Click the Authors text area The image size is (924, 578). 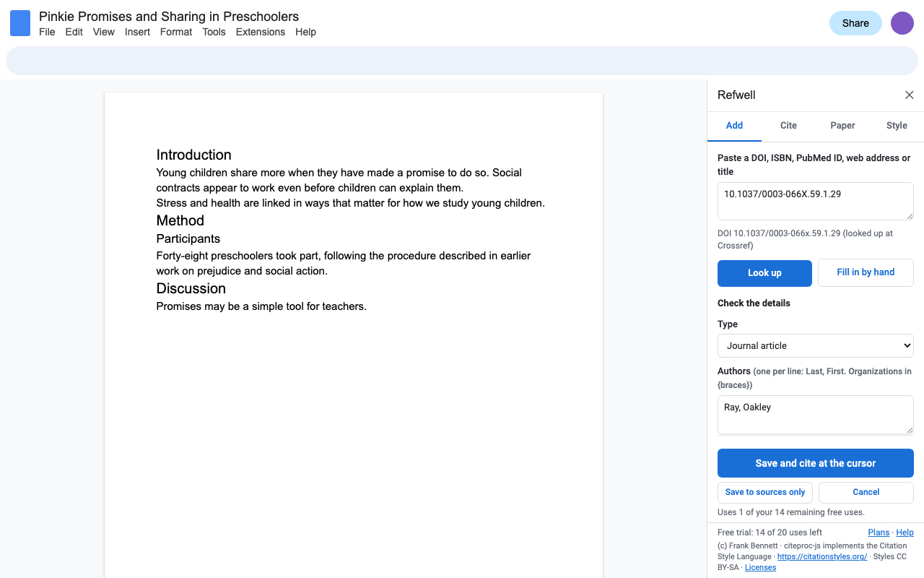coord(816,415)
